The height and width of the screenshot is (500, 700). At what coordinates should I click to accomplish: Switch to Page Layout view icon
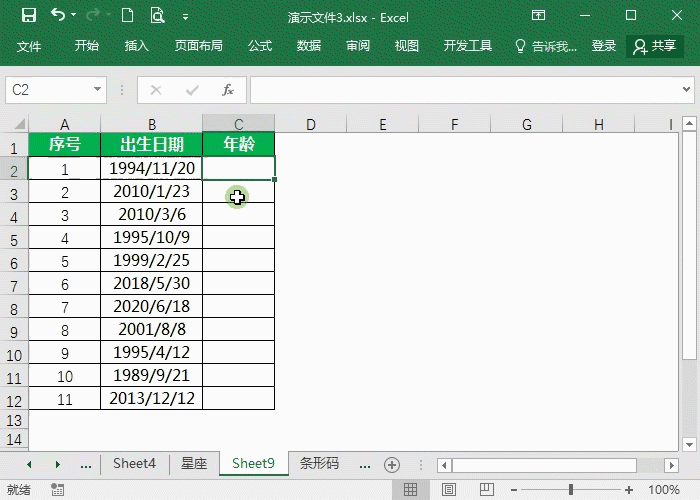[x=449, y=490]
